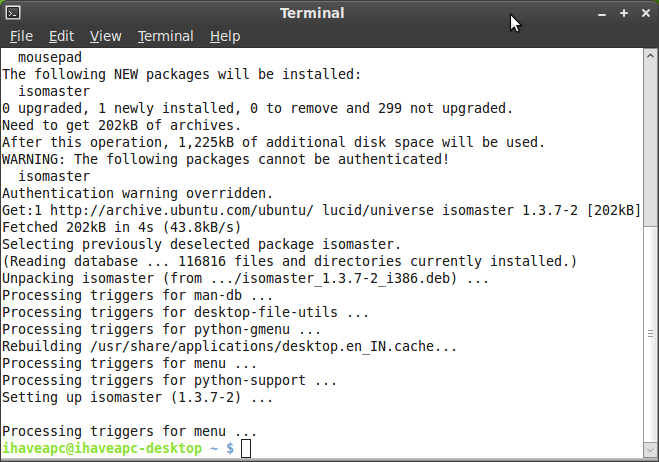Viewport: 659px width, 462px height.
Task: Click the 'Fetched 202kB in 4s' line
Action: [122, 227]
